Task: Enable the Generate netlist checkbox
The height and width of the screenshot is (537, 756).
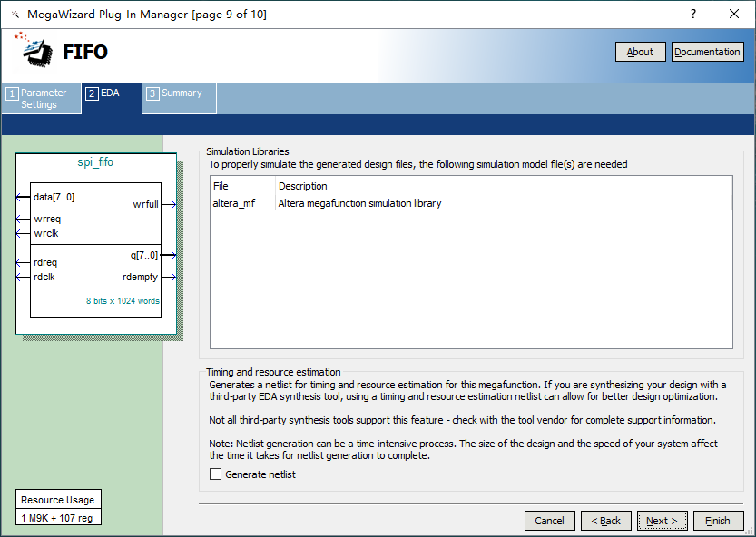Action: [216, 474]
